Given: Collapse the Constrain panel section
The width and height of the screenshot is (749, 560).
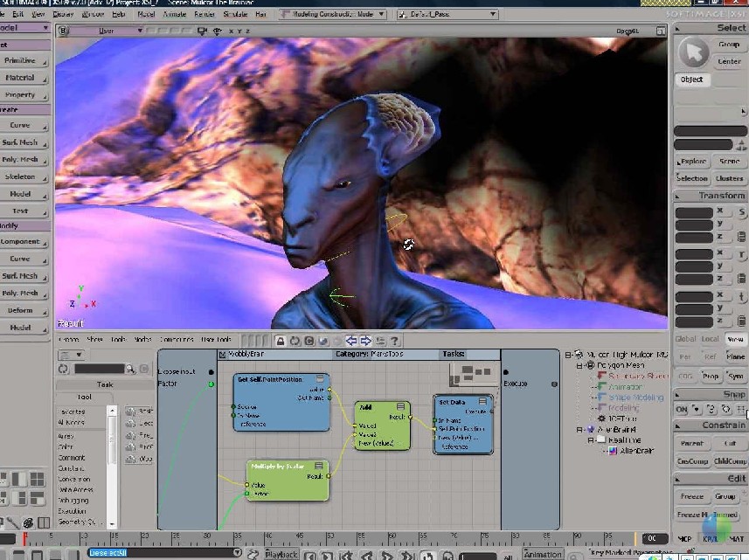Looking at the screenshot, I should pyautogui.click(x=678, y=425).
